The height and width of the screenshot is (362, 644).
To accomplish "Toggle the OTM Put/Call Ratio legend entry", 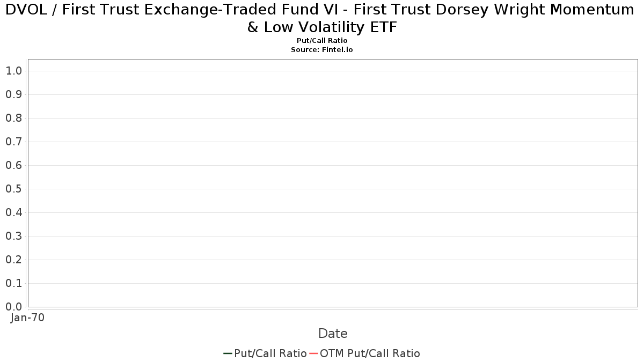I will point(365,353).
